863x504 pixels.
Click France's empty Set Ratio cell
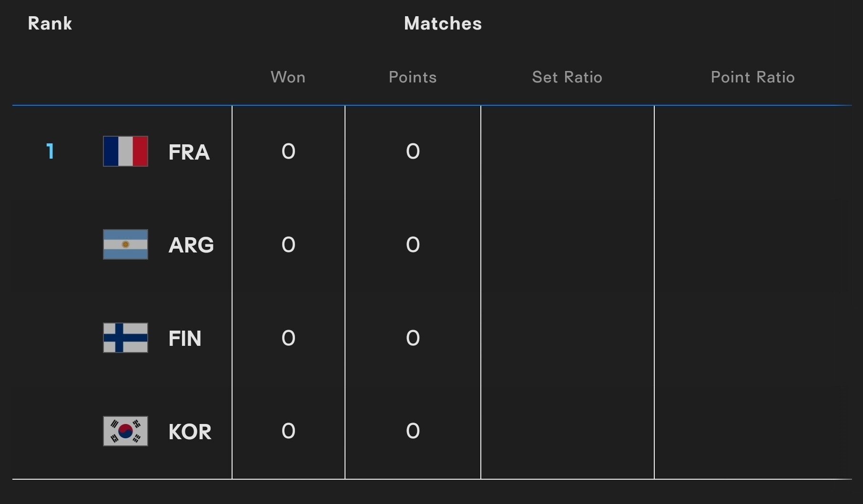point(568,151)
